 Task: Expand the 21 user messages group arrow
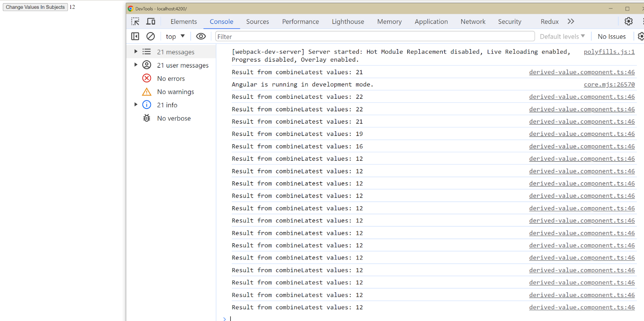[x=136, y=65]
